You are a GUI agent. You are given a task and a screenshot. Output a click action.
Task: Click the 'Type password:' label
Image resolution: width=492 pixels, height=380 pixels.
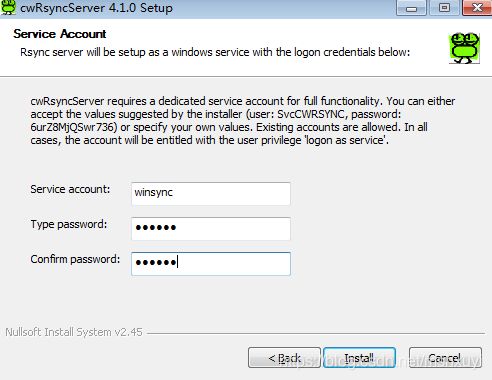click(x=69, y=224)
